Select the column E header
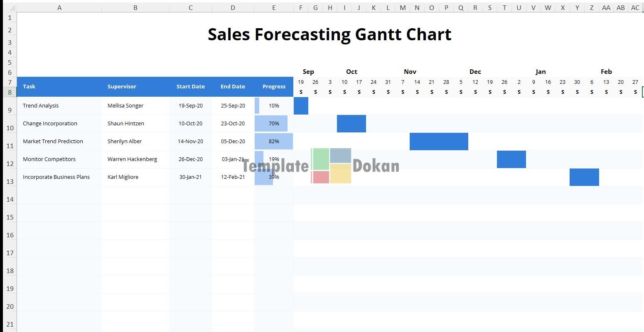 (273, 7)
